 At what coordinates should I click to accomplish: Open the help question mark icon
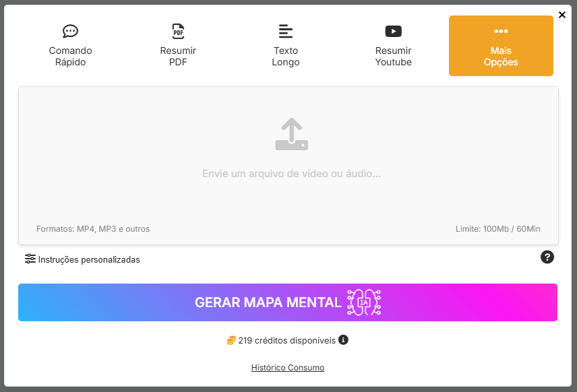click(x=547, y=257)
